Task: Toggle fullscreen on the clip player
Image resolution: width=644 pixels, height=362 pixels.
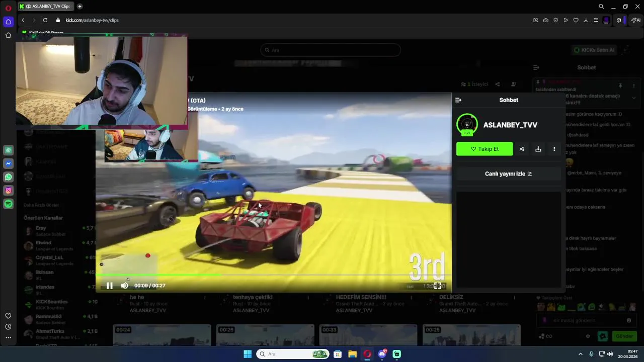Action: click(x=438, y=286)
